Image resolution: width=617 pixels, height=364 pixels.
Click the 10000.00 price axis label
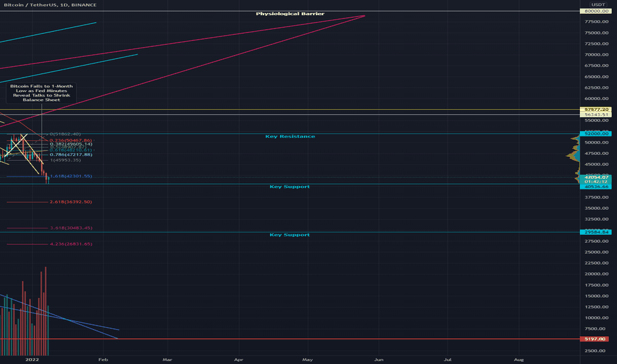596,318
